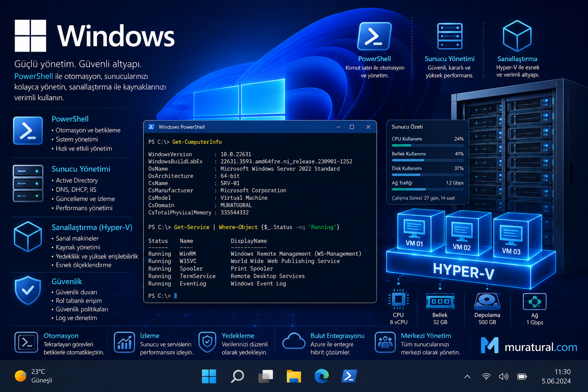Image resolution: width=588 pixels, height=392 pixels.
Task: Click the W3SVC service row
Action: 244,261
